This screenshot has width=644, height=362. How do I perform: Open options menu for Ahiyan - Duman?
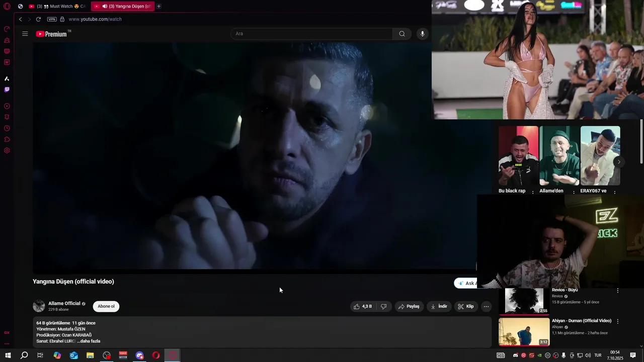pos(618,321)
